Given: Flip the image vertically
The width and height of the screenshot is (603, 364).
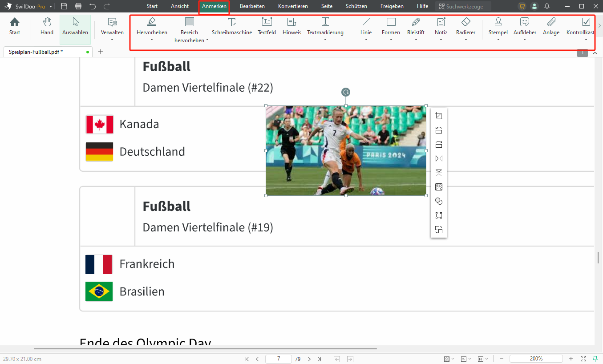Looking at the screenshot, I should pos(439,173).
